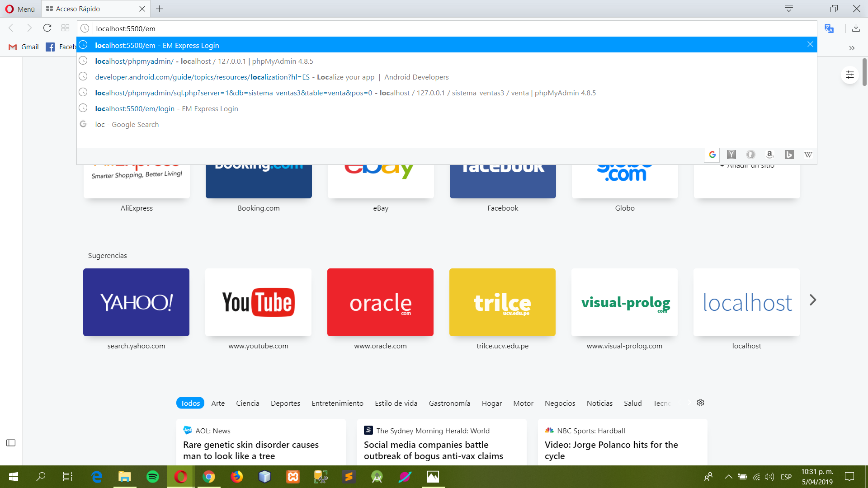This screenshot has width=868, height=488.
Task: Open Chrome from taskbar
Action: click(209, 477)
